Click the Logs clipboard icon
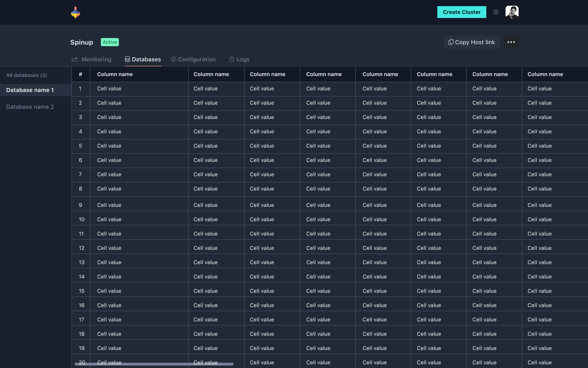 pyautogui.click(x=232, y=59)
